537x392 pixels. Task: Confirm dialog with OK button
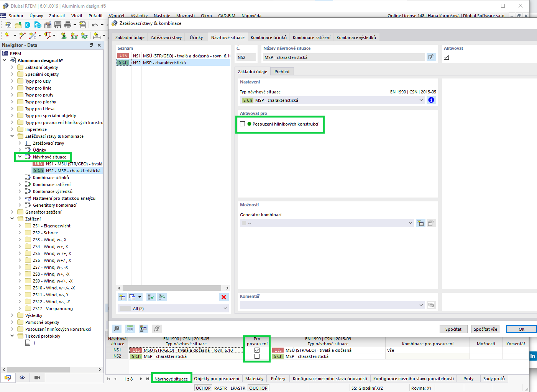pos(521,329)
